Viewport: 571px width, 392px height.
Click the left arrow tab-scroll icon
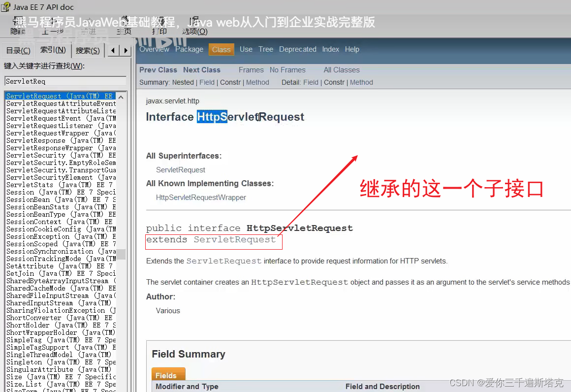(x=112, y=50)
